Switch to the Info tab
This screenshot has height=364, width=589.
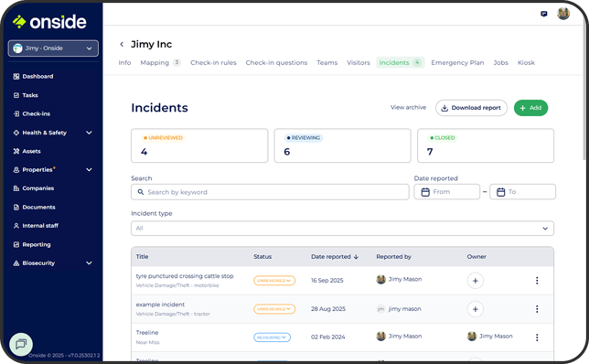[x=124, y=63]
